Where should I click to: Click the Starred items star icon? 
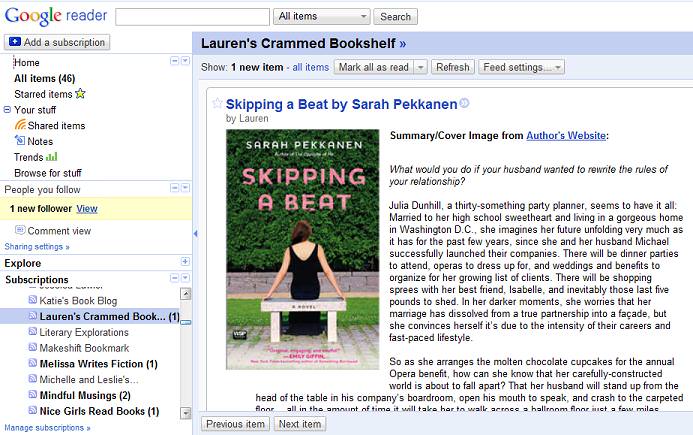click(x=80, y=94)
